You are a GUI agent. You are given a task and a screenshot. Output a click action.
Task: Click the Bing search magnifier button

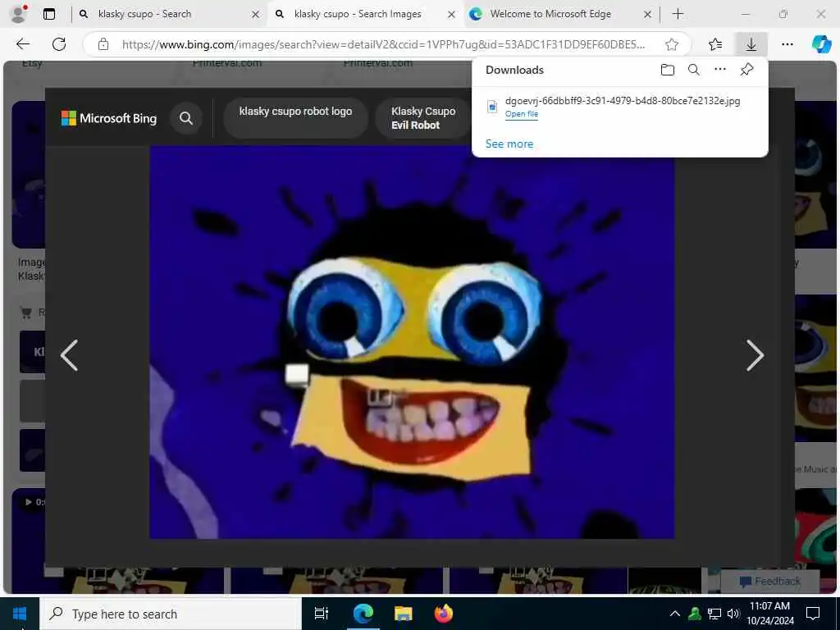click(x=186, y=118)
